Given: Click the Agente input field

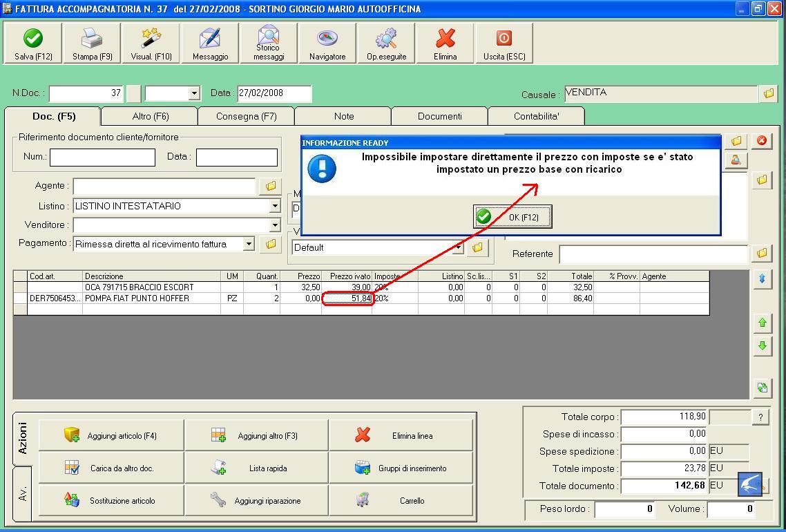Looking at the screenshot, I should 164,187.
